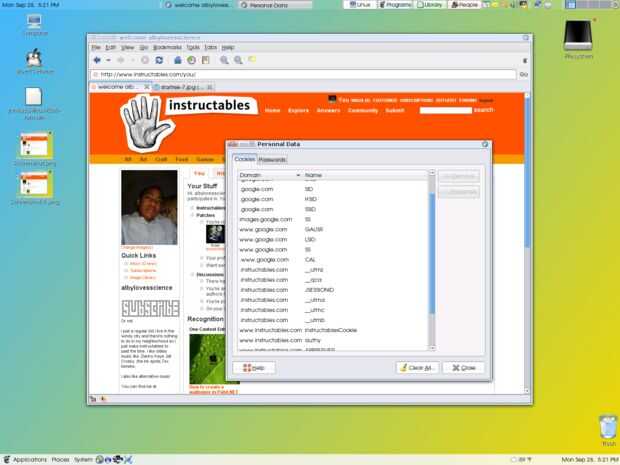The height and width of the screenshot is (465, 620).
Task: Click the profile photo on the page
Action: [149, 208]
